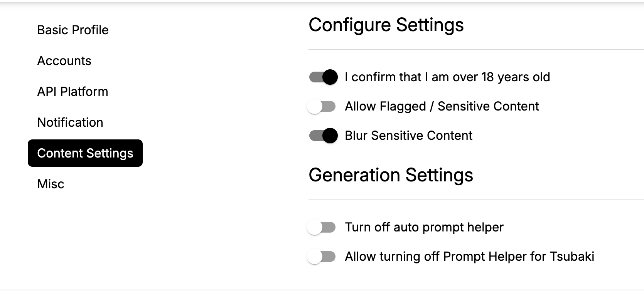Screen dimensions: 644x295
Task: Enable the Allow Flagged / Sensitive Content switch
Action: coord(322,106)
